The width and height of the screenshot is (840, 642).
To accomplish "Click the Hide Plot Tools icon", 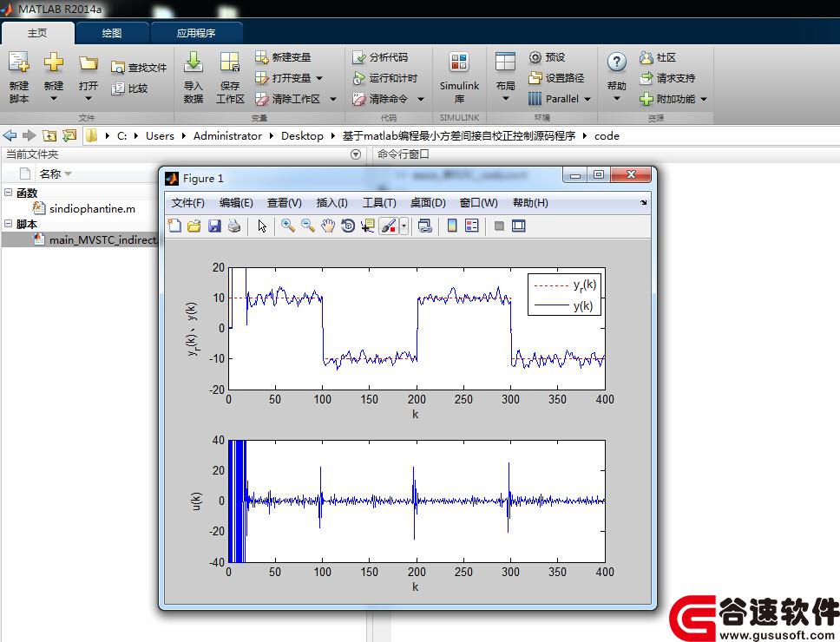I will (499, 226).
